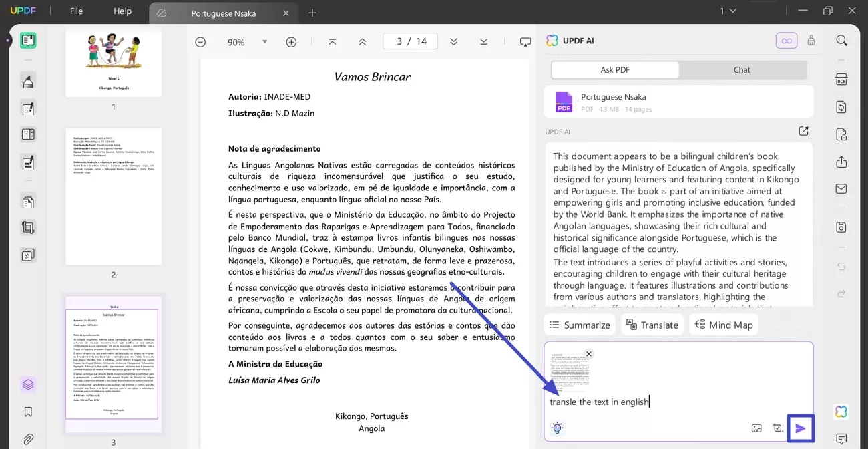
Task: Switch to the Chat tab
Action: 742,69
